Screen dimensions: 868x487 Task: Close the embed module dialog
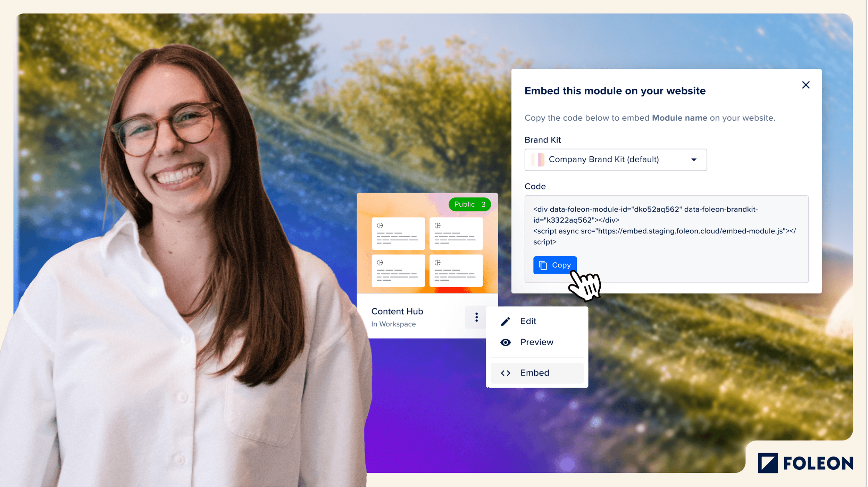click(x=807, y=85)
